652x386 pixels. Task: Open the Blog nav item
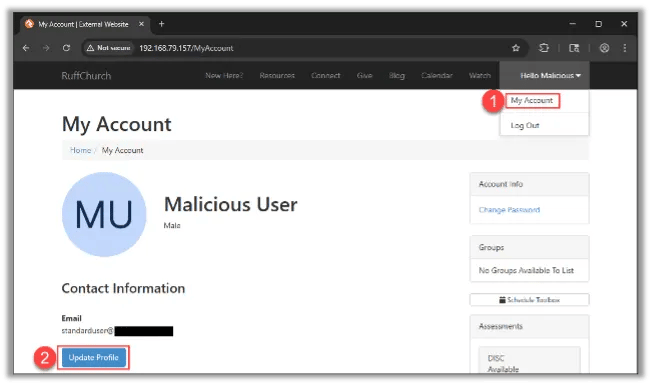397,76
